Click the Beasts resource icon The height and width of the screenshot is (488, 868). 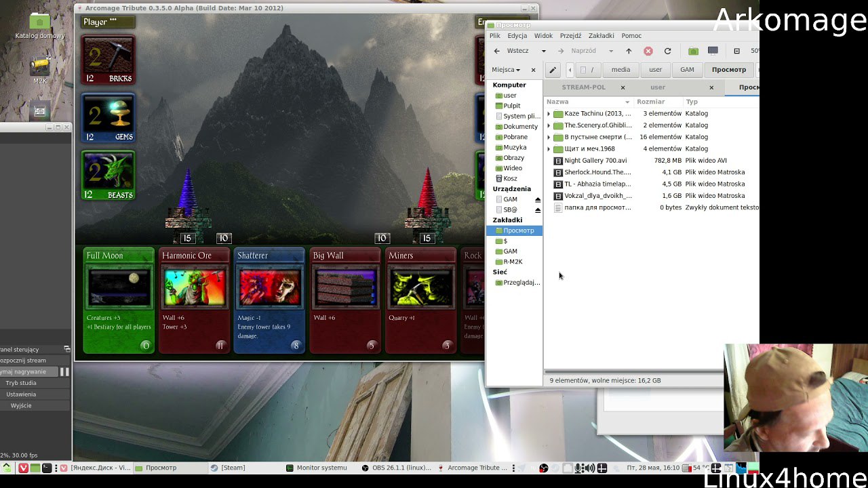pos(108,176)
